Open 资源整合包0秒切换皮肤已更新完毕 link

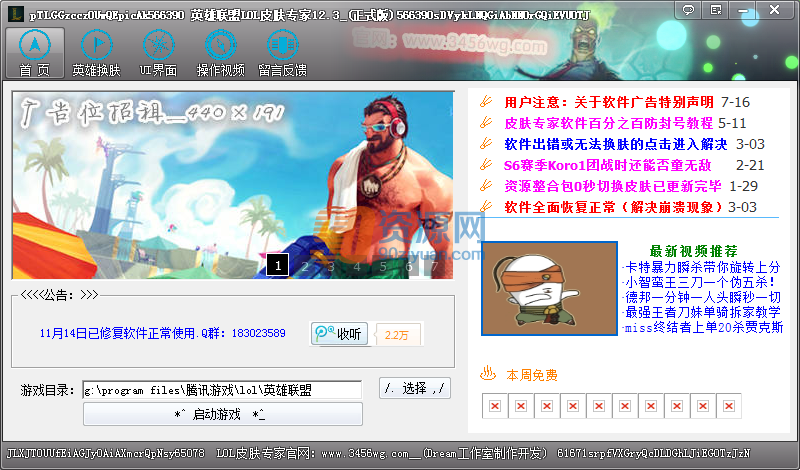(613, 186)
